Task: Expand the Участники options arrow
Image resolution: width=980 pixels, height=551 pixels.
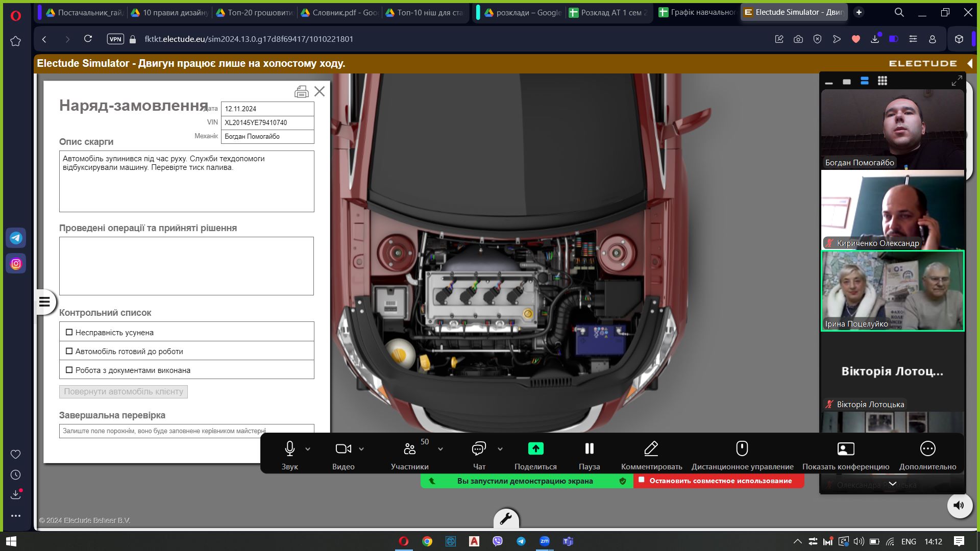Action: (x=440, y=449)
